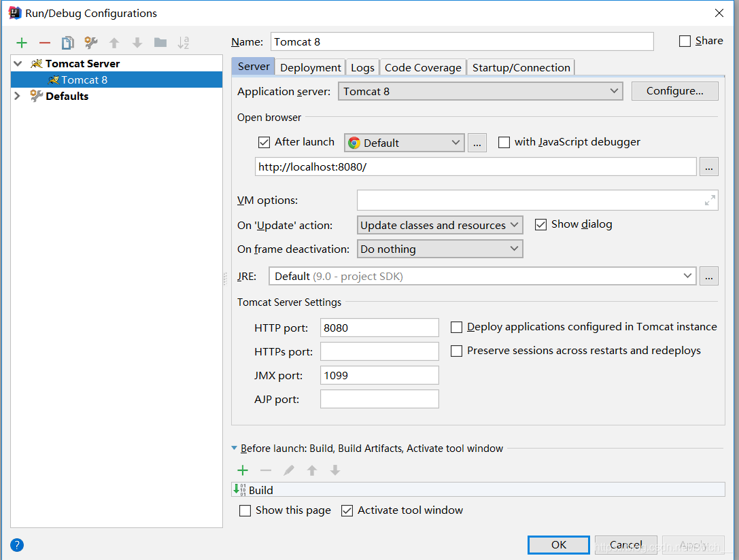Click the JMX port field
Image resolution: width=739 pixels, height=560 pixels.
pyautogui.click(x=379, y=375)
